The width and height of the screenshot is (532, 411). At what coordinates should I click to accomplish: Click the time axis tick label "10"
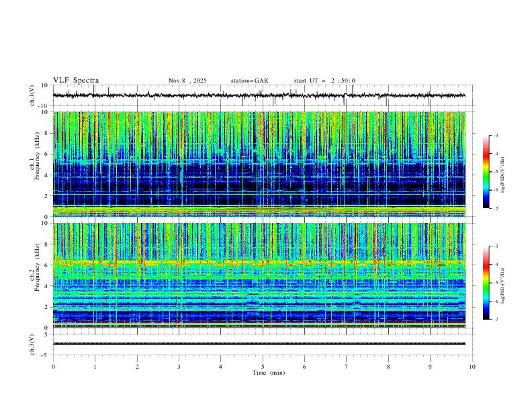[x=472, y=367]
